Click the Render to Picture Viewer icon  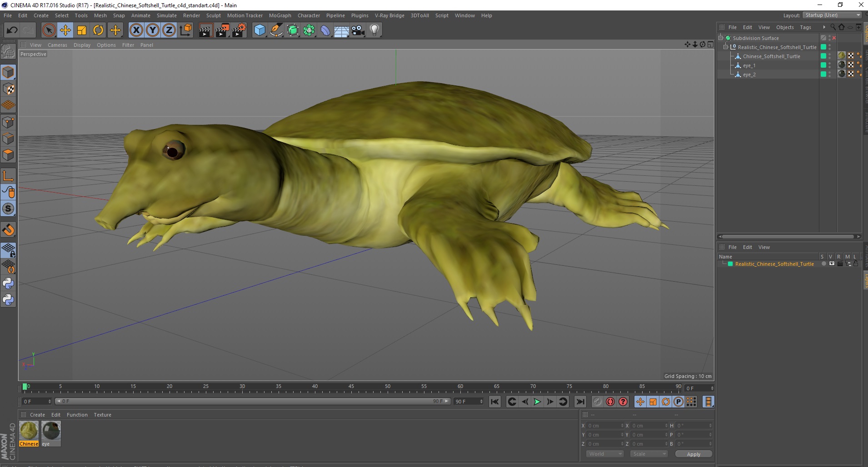(222, 30)
